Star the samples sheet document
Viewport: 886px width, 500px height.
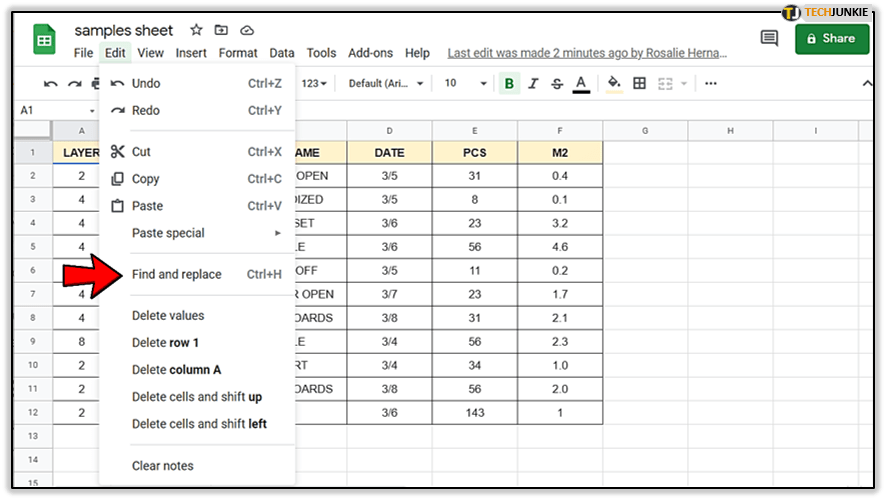pos(196,31)
